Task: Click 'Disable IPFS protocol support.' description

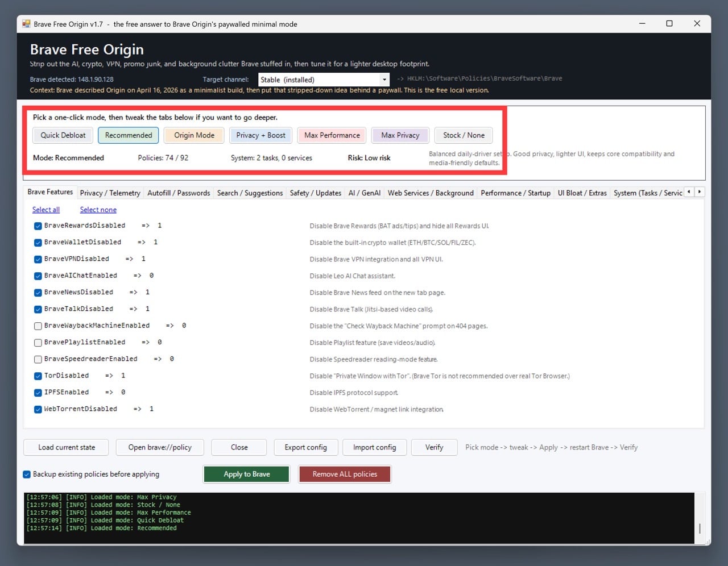Action: 354,393
